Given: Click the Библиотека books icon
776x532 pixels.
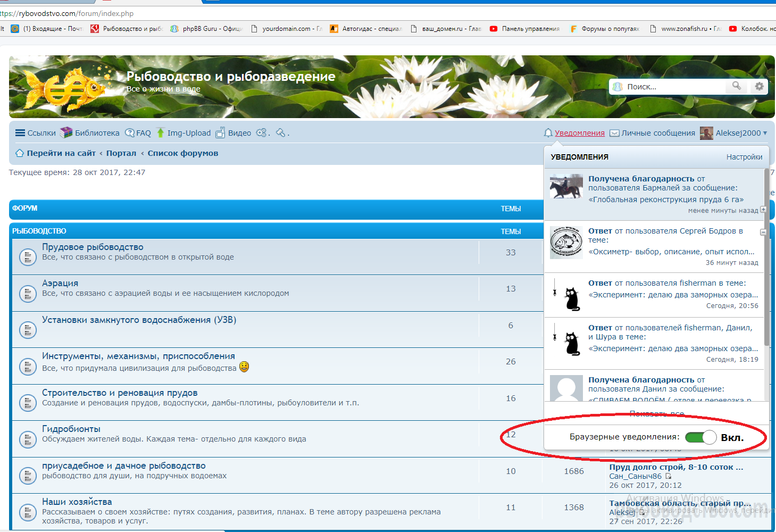Looking at the screenshot, I should tap(66, 132).
